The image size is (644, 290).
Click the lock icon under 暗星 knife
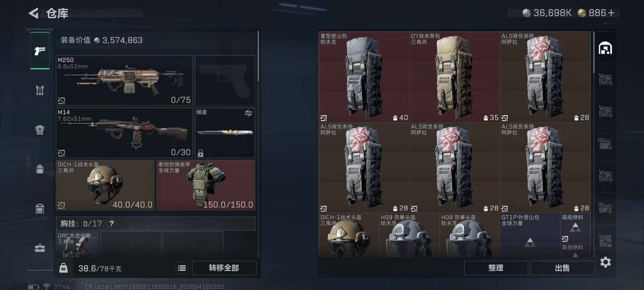(x=201, y=153)
